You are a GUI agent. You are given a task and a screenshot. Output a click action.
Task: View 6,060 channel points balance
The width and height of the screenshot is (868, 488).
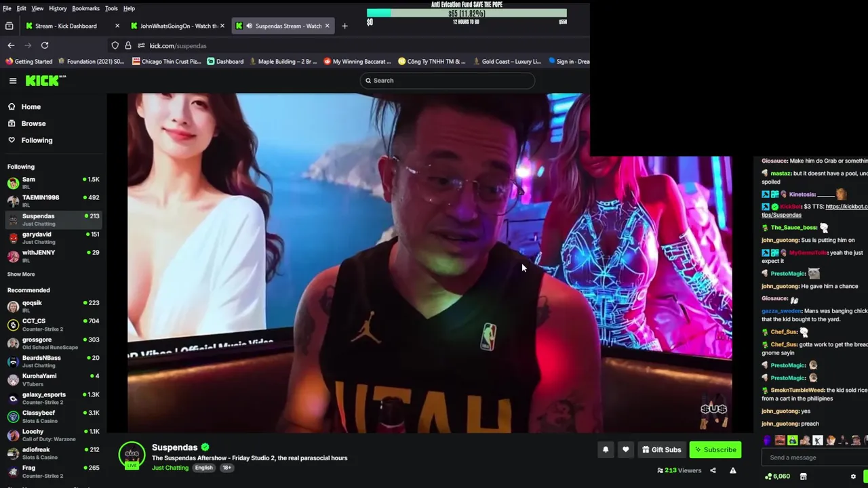click(777, 476)
